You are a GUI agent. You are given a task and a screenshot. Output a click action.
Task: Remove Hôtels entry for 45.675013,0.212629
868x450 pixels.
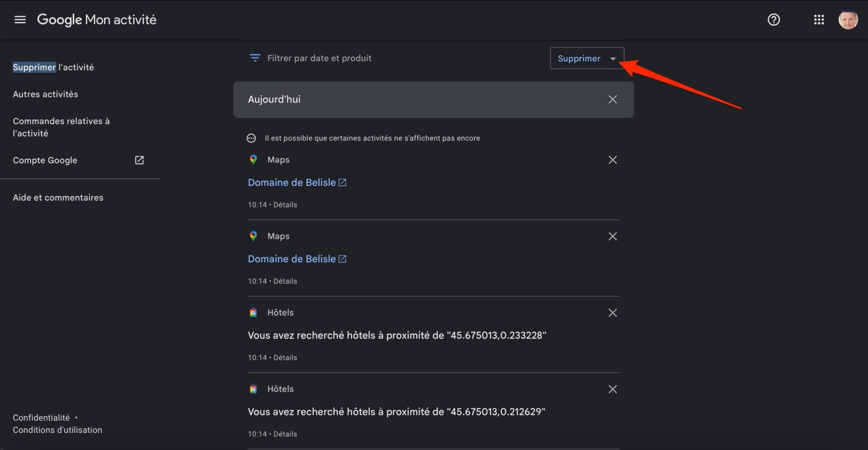pyautogui.click(x=613, y=389)
